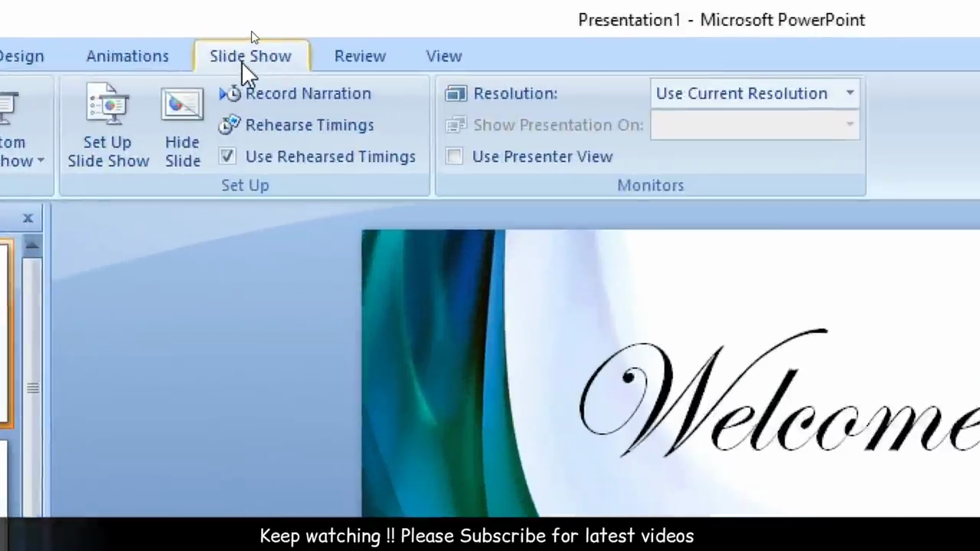Image resolution: width=980 pixels, height=551 pixels.
Task: Click the Set Up group label
Action: click(x=245, y=185)
